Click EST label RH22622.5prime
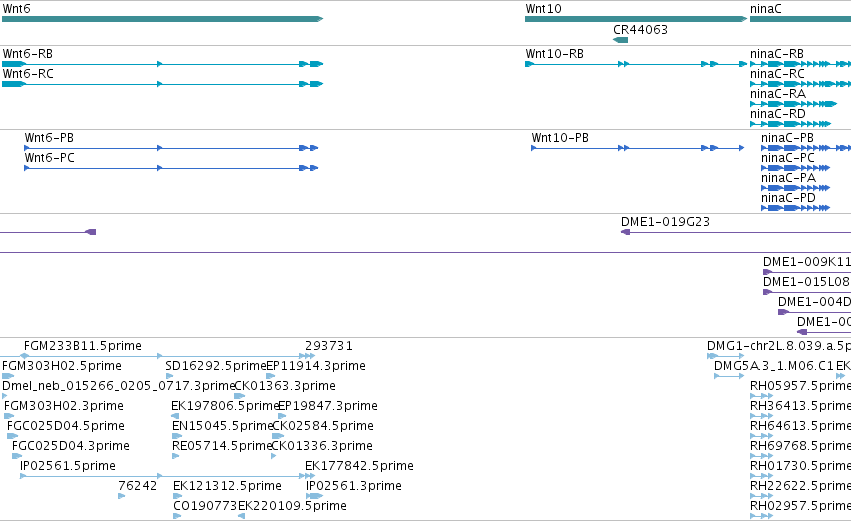The height and width of the screenshot is (521, 851). pos(801,486)
